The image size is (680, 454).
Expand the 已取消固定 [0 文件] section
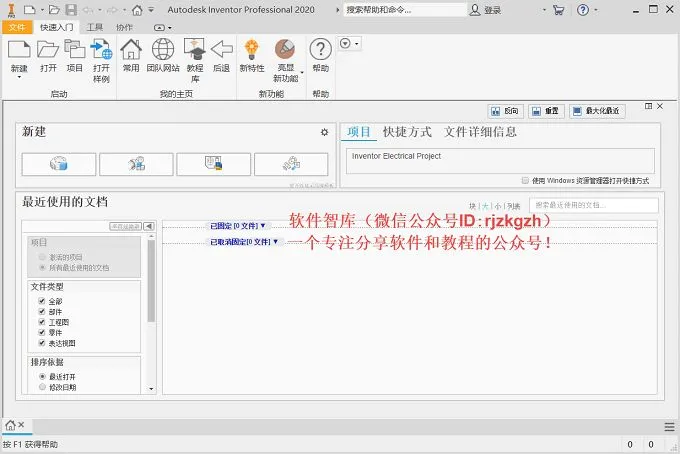click(244, 242)
